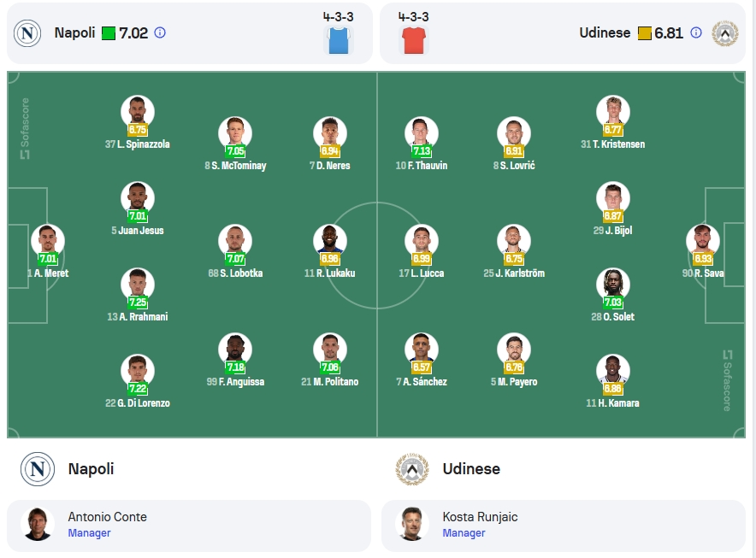Viewport: 756px width, 558px height.
Task: Click the Udinese logo above the manager section
Action: [412, 469]
